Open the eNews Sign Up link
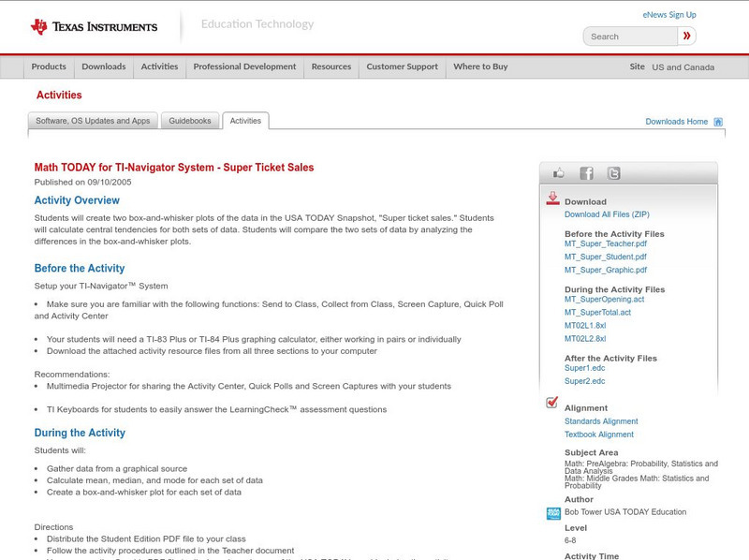Image resolution: width=749 pixels, height=560 pixels. pos(669,15)
